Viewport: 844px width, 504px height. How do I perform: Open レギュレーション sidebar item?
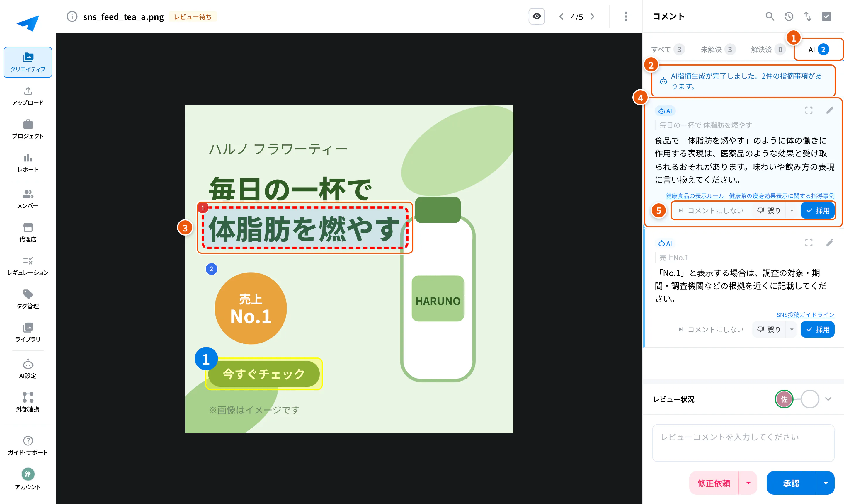coord(28,266)
